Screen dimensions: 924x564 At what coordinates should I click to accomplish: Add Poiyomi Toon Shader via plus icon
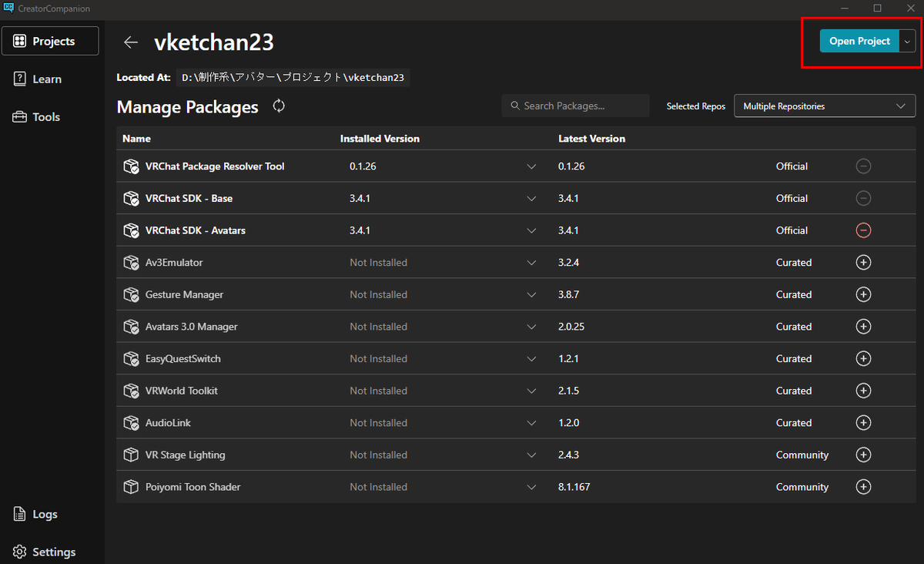point(863,487)
